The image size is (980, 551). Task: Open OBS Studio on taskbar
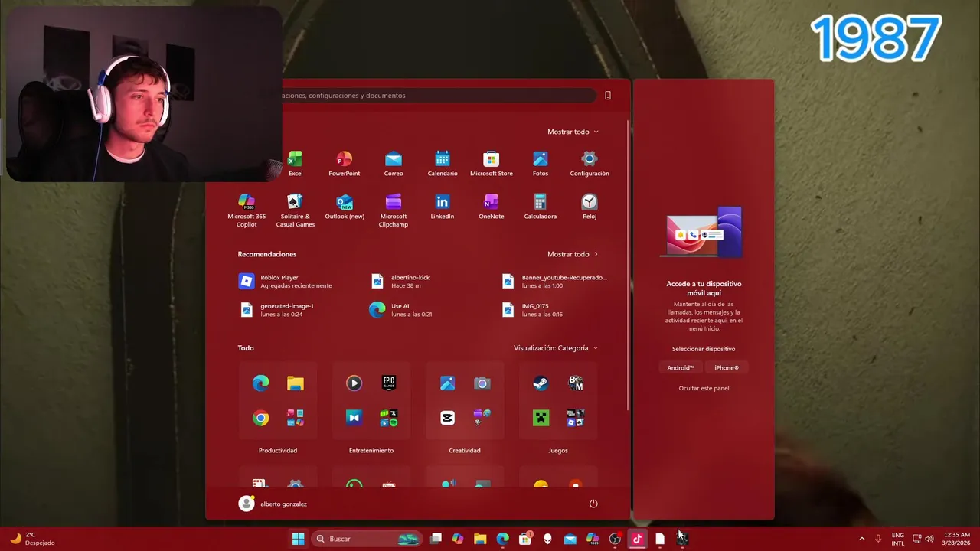click(615, 539)
